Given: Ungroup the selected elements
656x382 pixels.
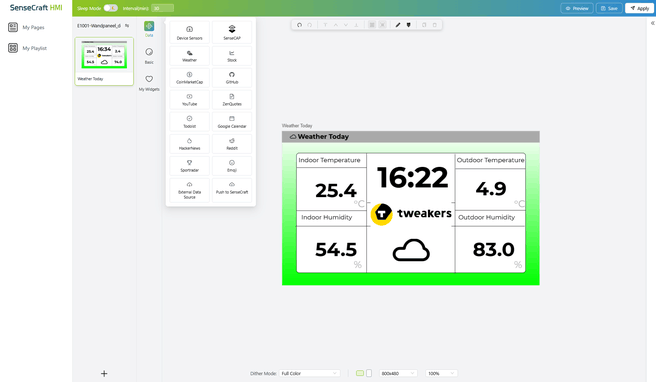Looking at the screenshot, I should (382, 25).
